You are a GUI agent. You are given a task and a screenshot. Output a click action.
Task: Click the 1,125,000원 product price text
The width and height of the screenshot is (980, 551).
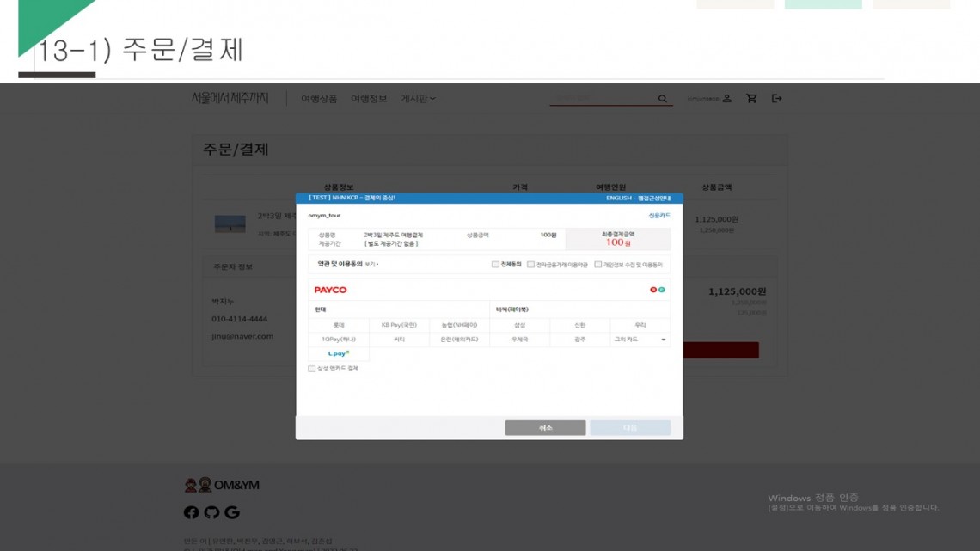coord(716,219)
